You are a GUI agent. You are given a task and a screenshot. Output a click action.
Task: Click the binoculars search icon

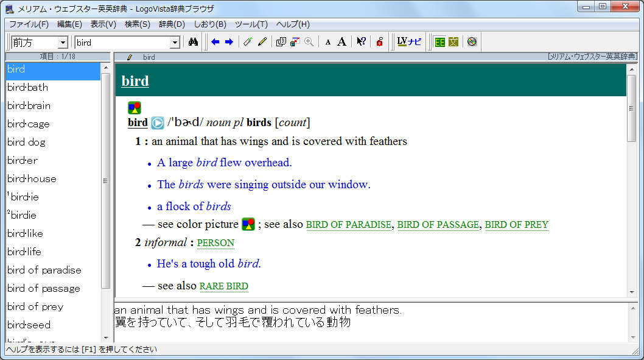point(194,42)
